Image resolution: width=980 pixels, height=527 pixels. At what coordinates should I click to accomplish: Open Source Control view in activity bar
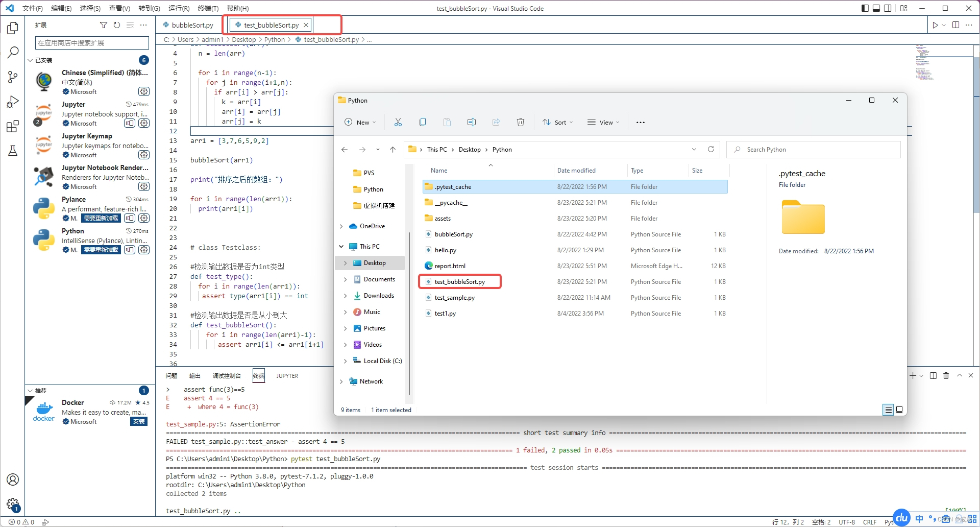13,77
